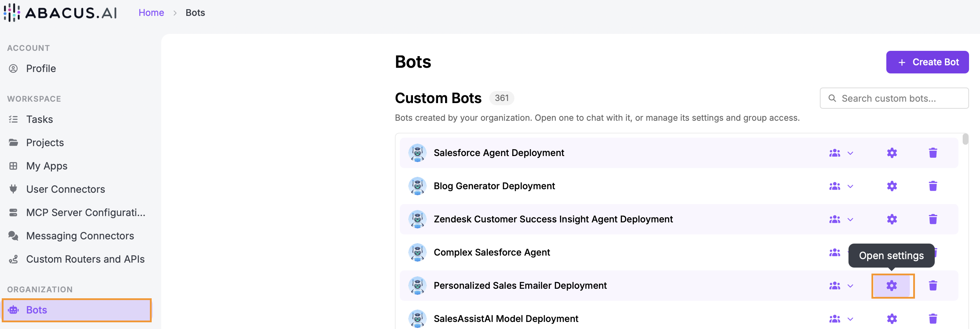Delete the SalesAssistAI Model Deployment bot
Image resolution: width=980 pixels, height=329 pixels.
(933, 319)
